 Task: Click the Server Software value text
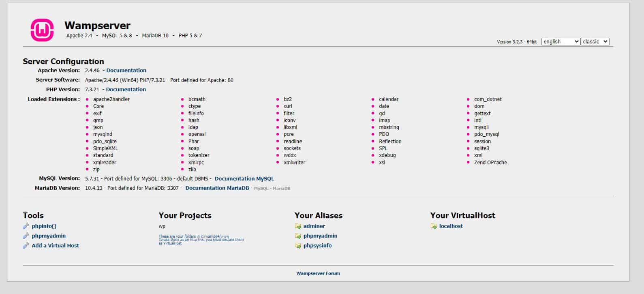pyautogui.click(x=159, y=80)
